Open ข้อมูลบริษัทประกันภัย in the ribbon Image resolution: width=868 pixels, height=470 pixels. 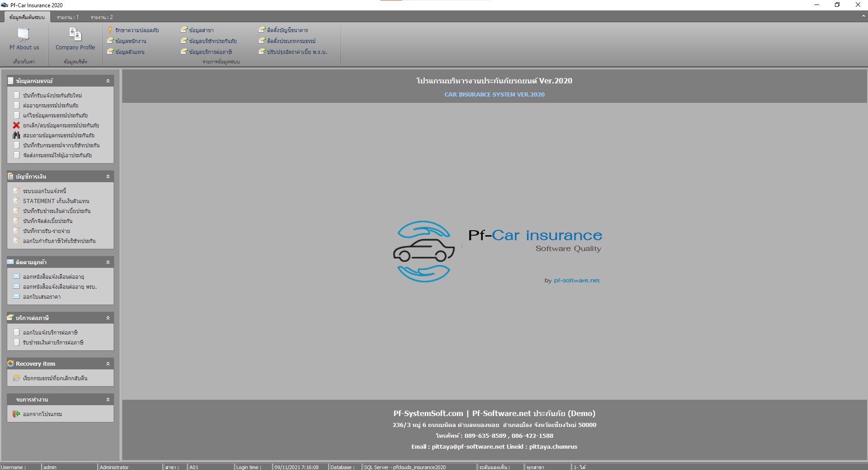(209, 41)
